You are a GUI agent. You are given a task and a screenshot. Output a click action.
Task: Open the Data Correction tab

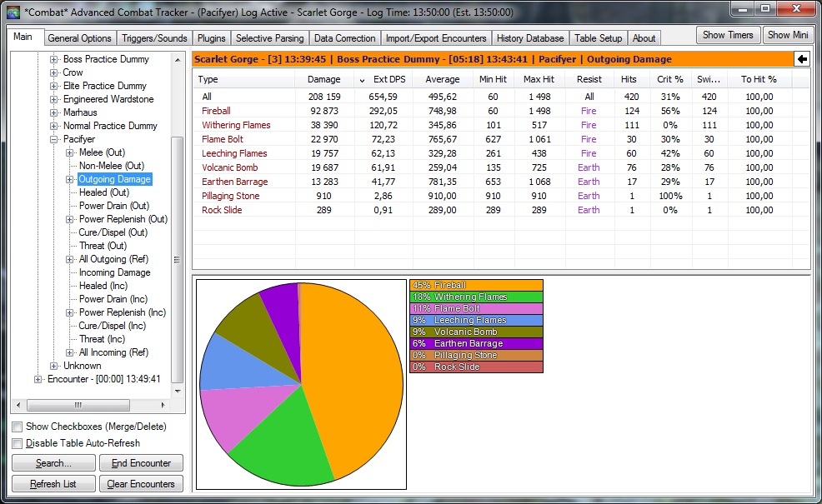(345, 38)
